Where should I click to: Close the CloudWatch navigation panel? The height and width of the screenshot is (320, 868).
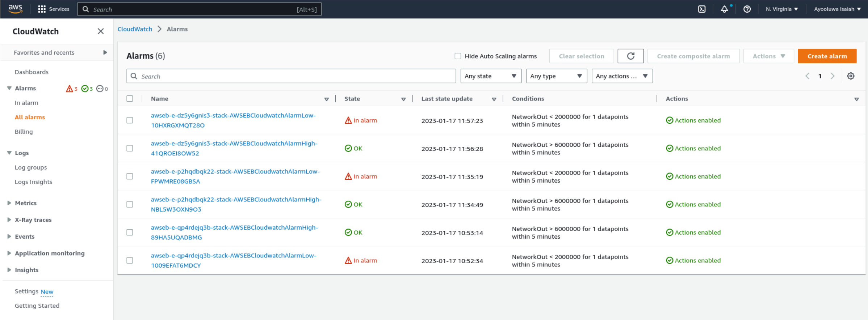coord(101,31)
